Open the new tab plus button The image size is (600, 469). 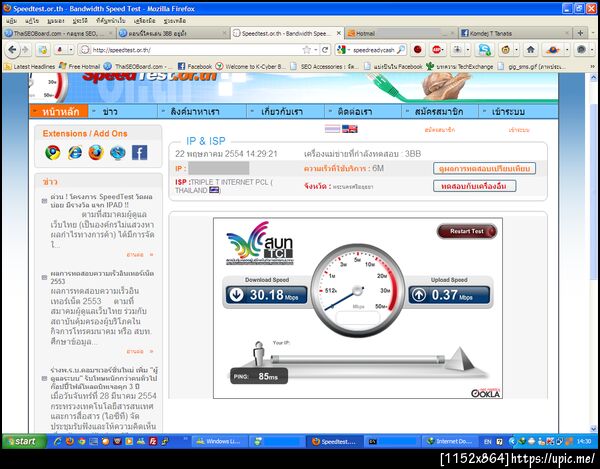(580, 33)
